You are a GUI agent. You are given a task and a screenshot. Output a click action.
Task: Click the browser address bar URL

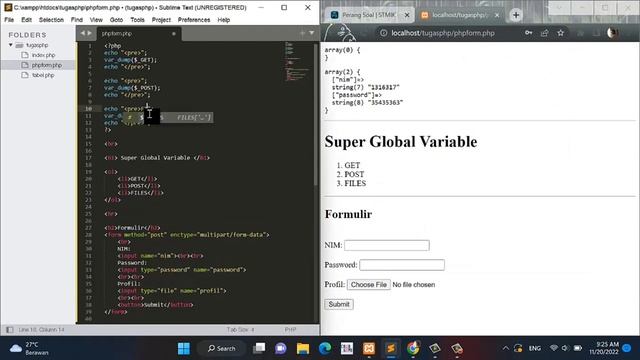[443, 33]
